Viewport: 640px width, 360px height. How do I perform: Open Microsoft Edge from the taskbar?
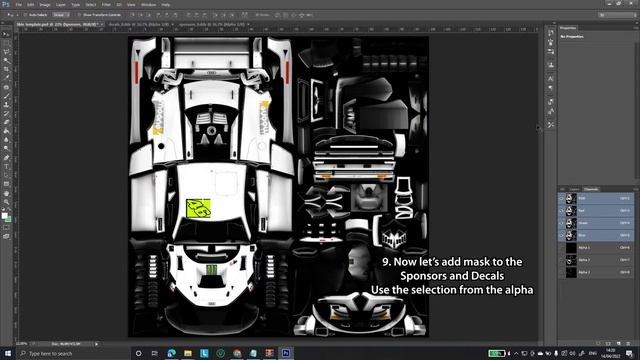[171, 353]
